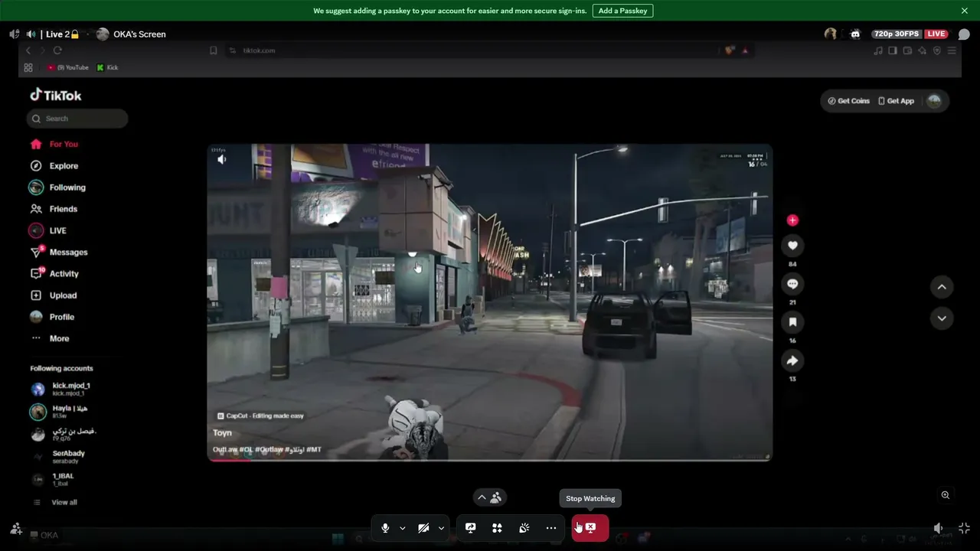Image resolution: width=980 pixels, height=551 pixels.
Task: Click the TikTok logo
Action: coord(55,95)
